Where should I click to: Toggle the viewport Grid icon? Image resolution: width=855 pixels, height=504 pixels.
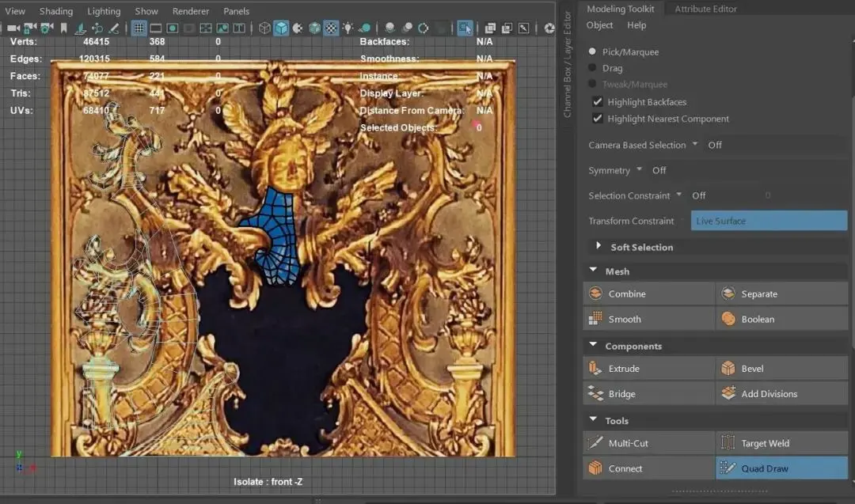pyautogui.click(x=139, y=28)
